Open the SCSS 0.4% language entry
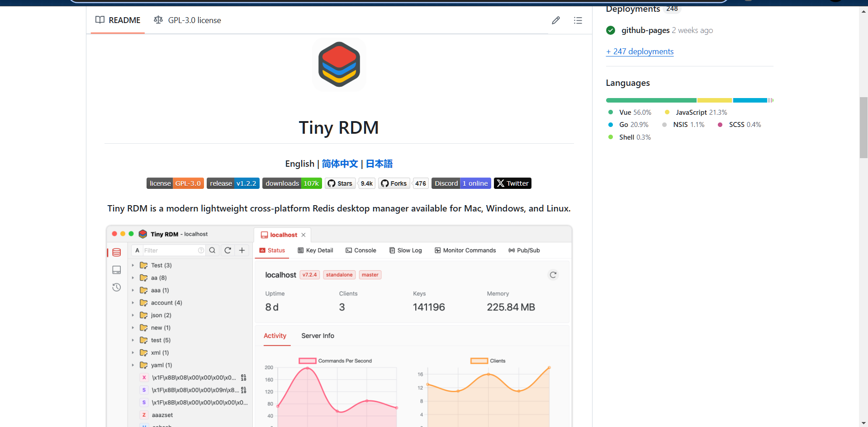Image resolution: width=868 pixels, height=427 pixels. pyautogui.click(x=739, y=125)
